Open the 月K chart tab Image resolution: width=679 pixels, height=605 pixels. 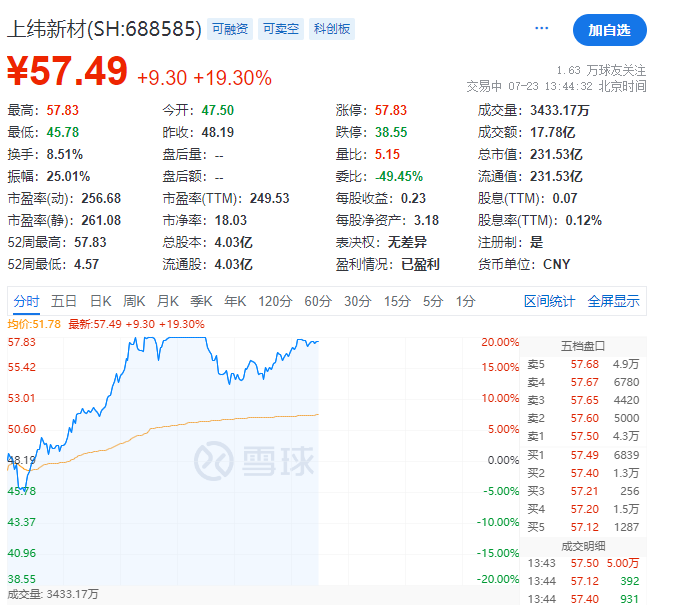click(168, 301)
